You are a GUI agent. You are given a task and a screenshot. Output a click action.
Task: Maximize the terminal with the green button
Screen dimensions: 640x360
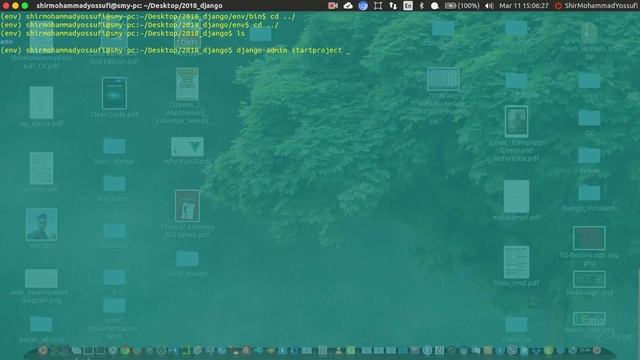pyautogui.click(x=25, y=6)
